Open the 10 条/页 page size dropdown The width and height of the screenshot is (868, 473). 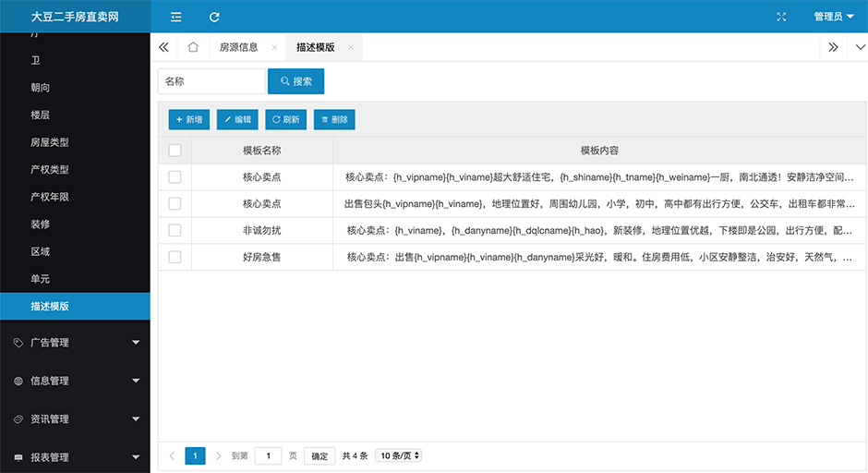coord(399,455)
